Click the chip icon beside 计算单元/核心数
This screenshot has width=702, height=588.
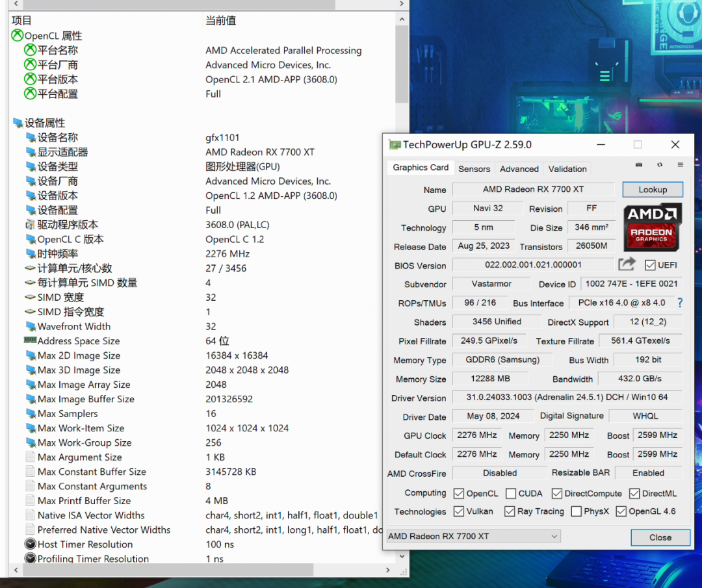point(30,268)
